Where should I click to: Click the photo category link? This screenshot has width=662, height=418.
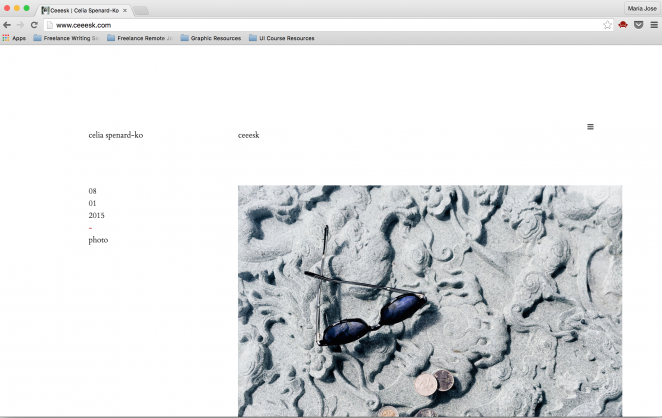[98, 240]
